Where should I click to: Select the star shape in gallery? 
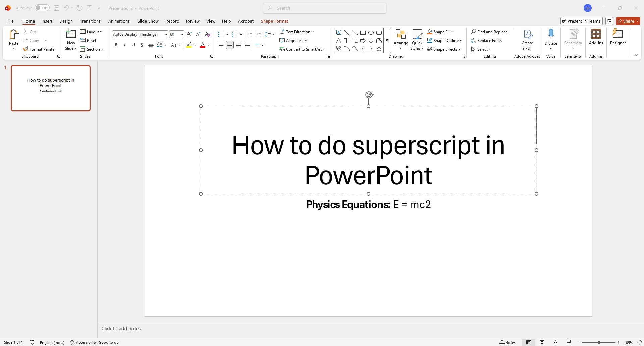point(379,49)
